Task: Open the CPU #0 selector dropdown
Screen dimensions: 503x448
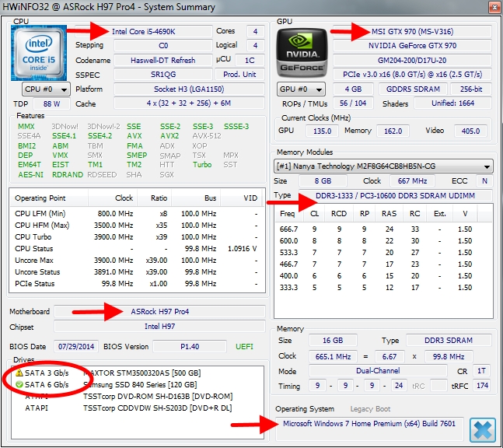Action: 46,89
